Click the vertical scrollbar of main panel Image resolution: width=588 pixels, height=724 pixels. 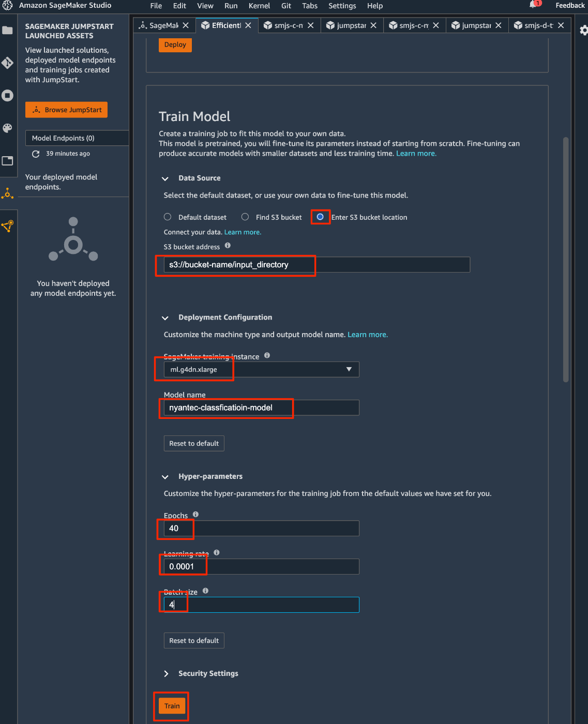[566, 260]
